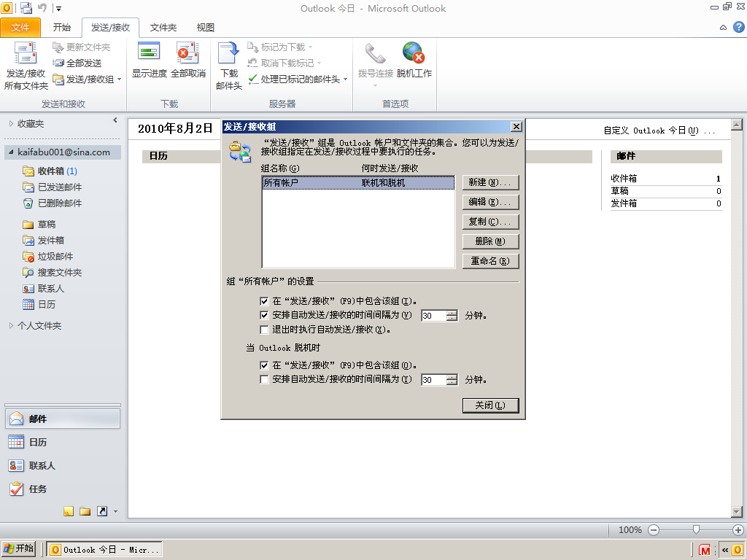Open Deleted Items folder (已删除邮件)
The width and height of the screenshot is (747, 560).
53,203
